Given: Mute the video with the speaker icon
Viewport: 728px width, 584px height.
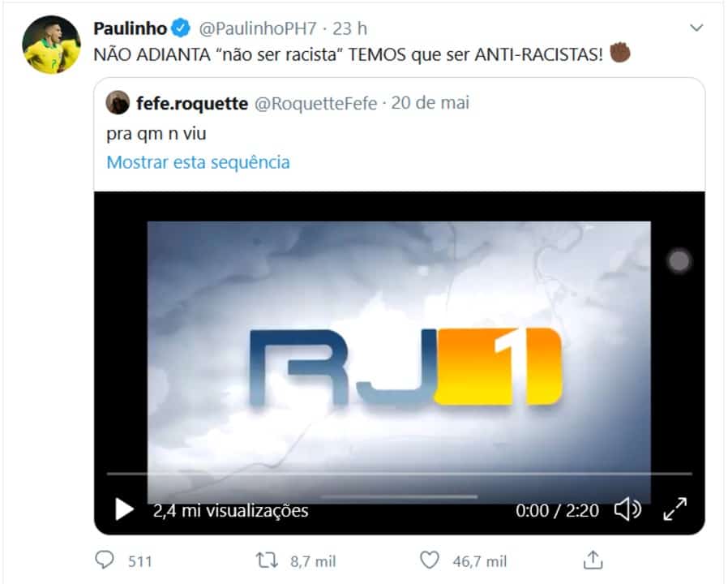Looking at the screenshot, I should coord(627,509).
